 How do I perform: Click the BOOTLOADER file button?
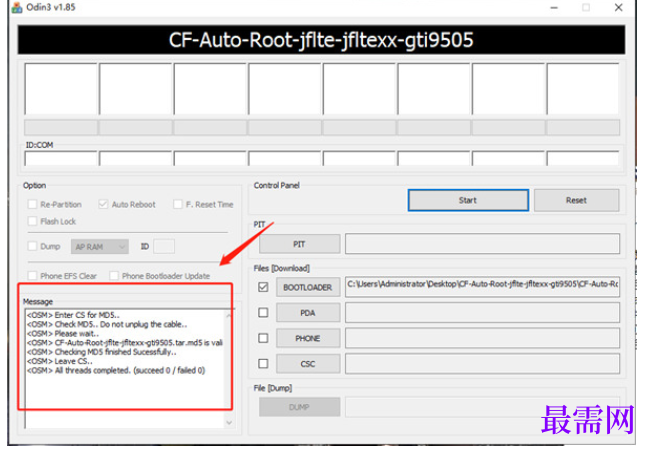(308, 287)
